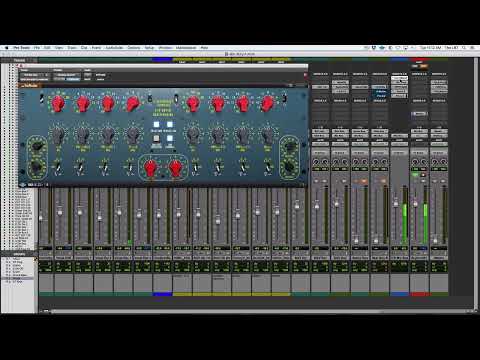Turn the third red gain knob on the left channel

pos(108,104)
